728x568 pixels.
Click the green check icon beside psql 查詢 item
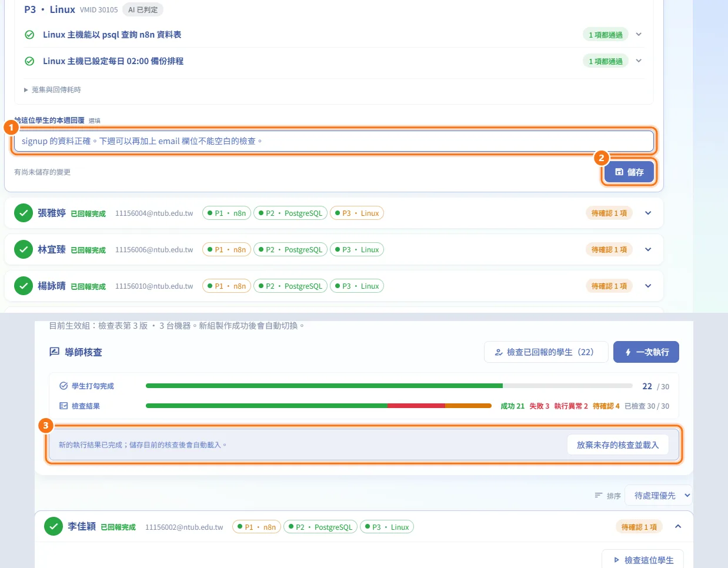coord(29,35)
